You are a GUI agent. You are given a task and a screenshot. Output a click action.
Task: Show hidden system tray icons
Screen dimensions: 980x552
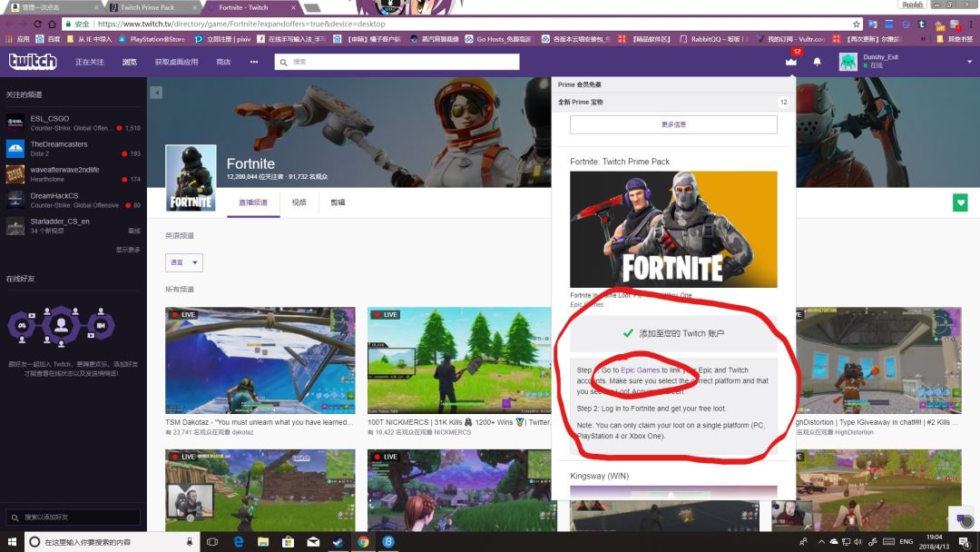[821, 542]
